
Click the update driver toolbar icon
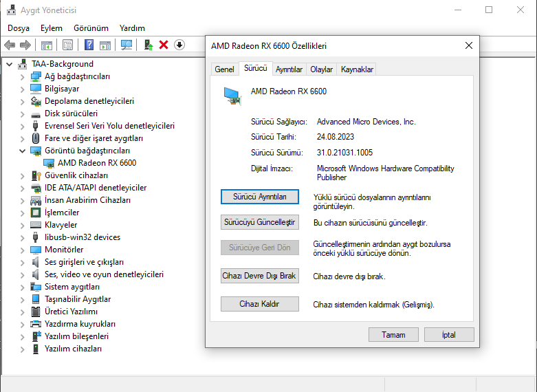[149, 45]
